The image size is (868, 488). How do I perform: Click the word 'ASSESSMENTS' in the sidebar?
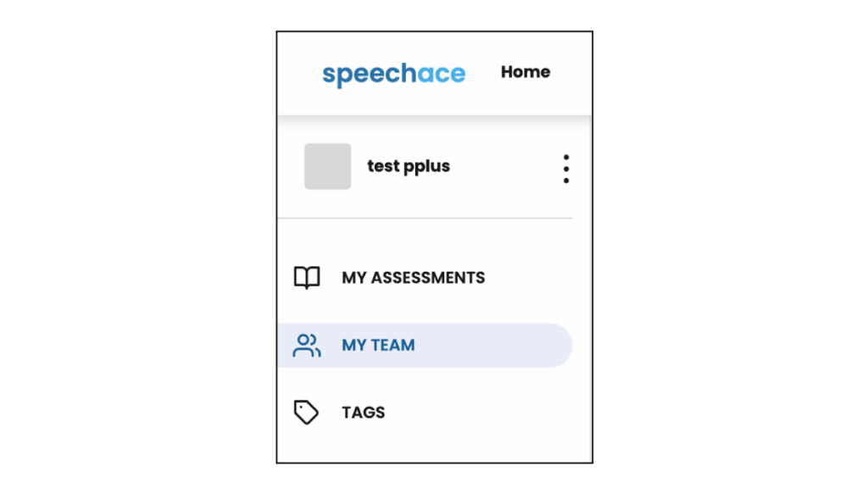[x=428, y=278]
